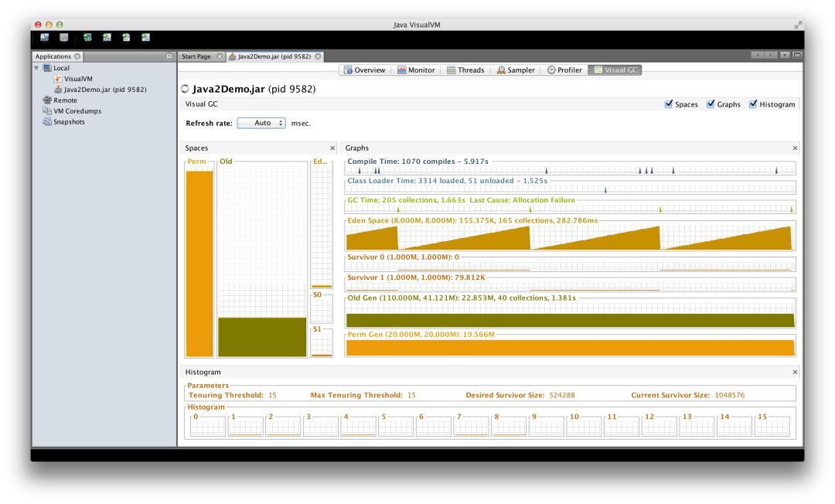Click the GC Time graph

point(570,208)
